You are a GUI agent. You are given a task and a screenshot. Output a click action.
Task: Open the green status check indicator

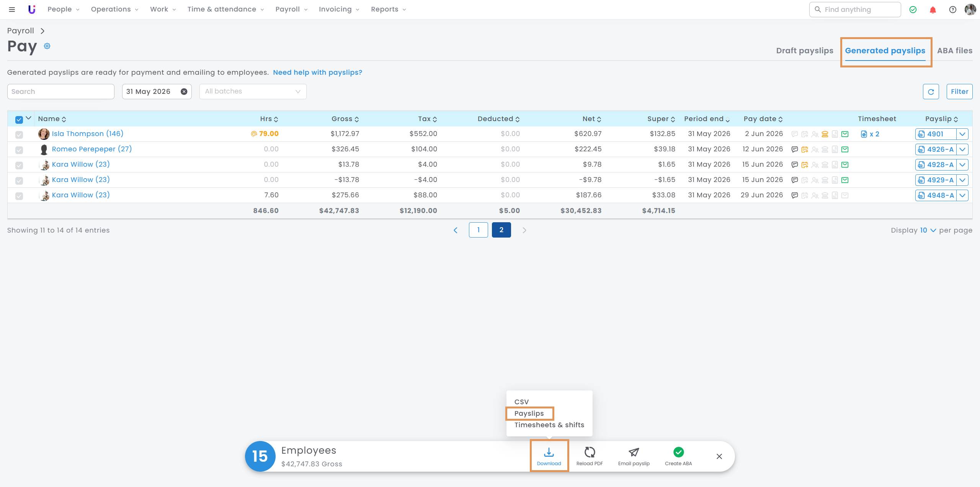coord(913,10)
